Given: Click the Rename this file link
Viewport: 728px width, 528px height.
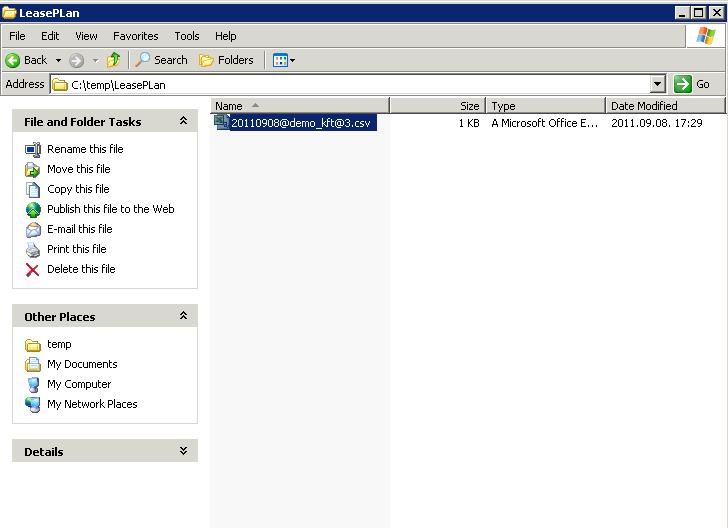Looking at the screenshot, I should [85, 149].
